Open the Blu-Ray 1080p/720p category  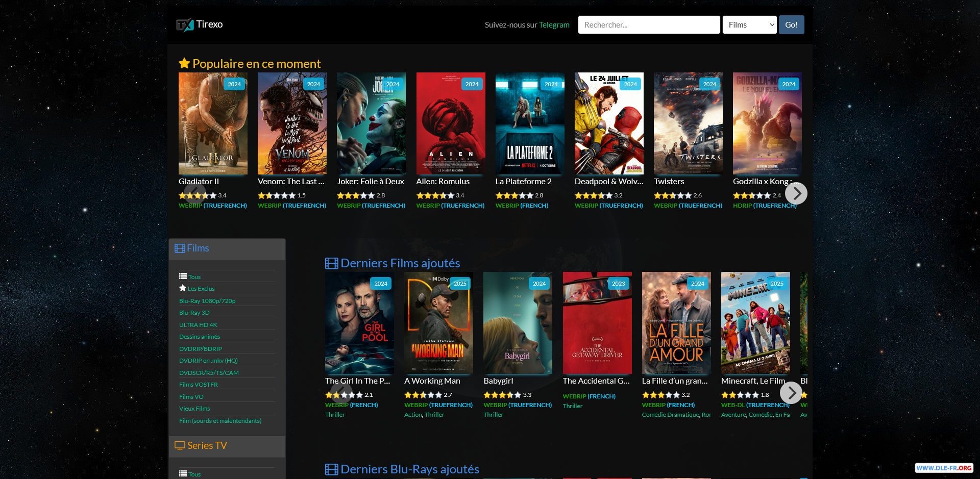pos(207,301)
